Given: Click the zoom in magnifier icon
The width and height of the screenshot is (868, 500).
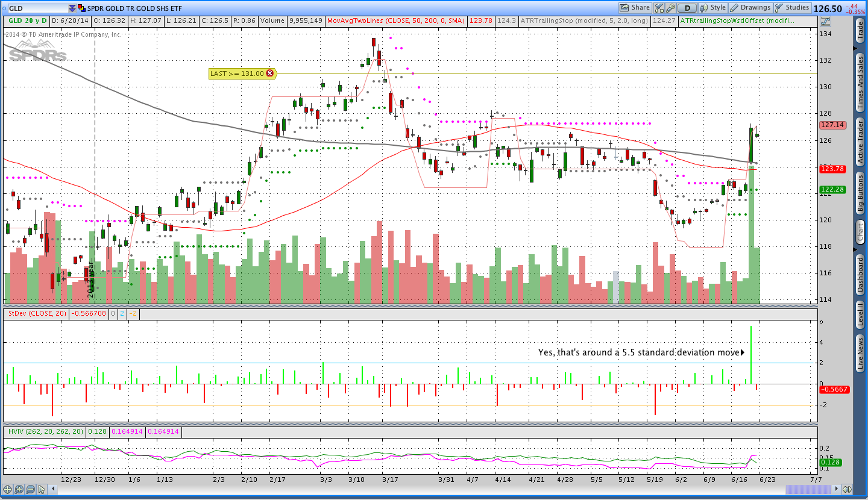Looking at the screenshot, I should pyautogui.click(x=19, y=489).
